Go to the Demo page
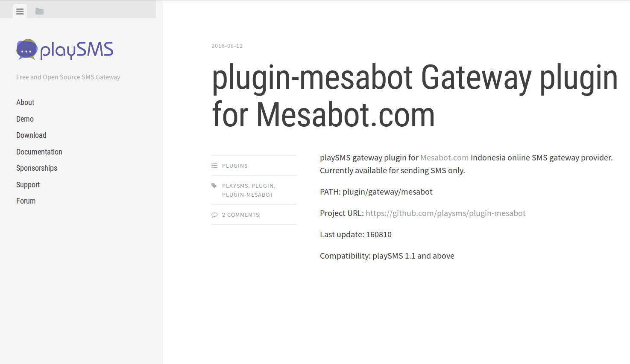630x364 pixels. [25, 119]
